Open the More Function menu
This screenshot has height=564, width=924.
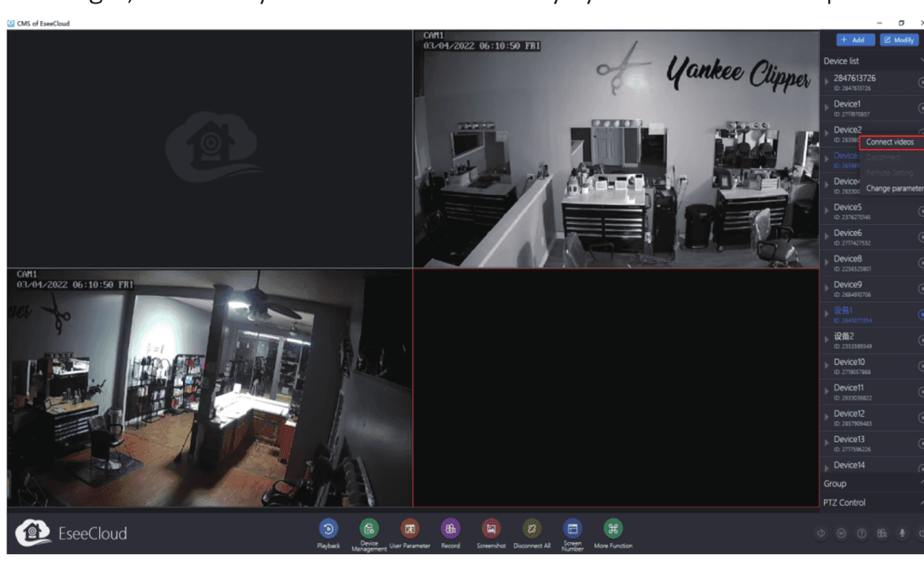coord(613,529)
